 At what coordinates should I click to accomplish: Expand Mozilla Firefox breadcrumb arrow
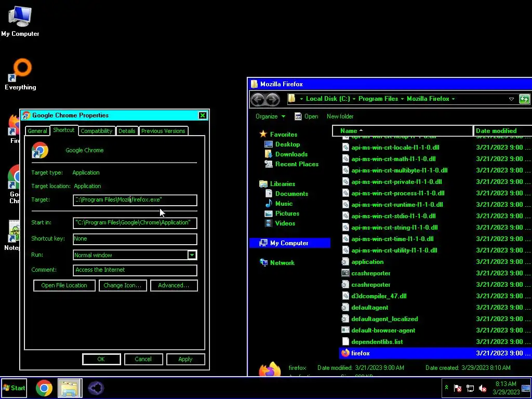(453, 99)
